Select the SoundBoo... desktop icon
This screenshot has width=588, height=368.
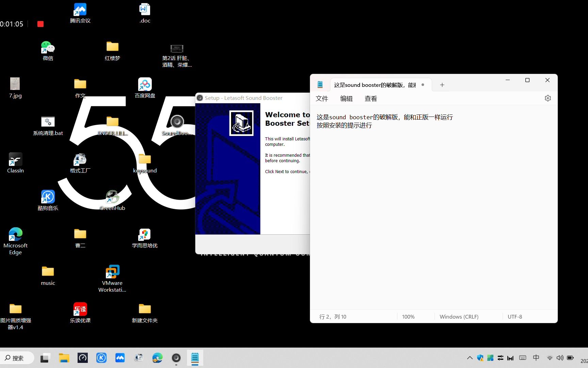(177, 125)
